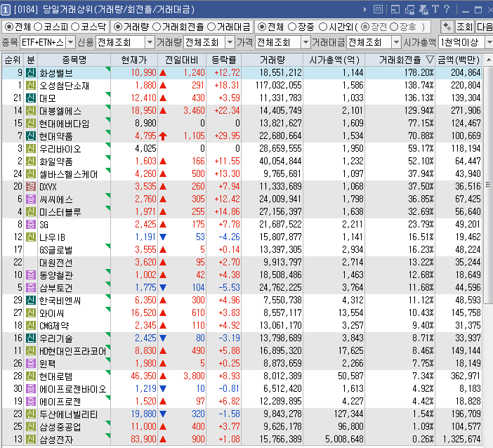Click the window number 1 icon in title bar
Viewport: 493px width, 448px height.
(6, 10)
